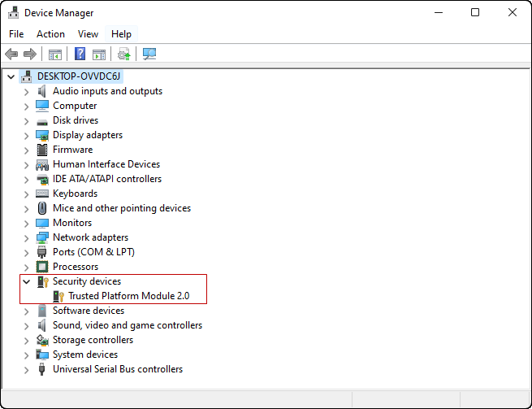The image size is (532, 409).
Task: Click the Sound, video and game controllers icon
Action: 41,325
